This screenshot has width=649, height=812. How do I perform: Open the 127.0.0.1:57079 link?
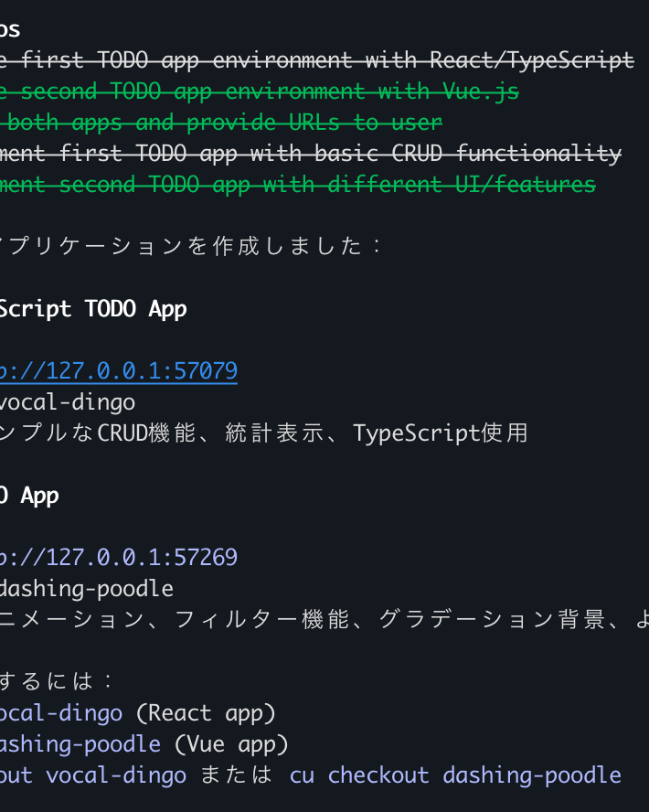click(x=119, y=370)
